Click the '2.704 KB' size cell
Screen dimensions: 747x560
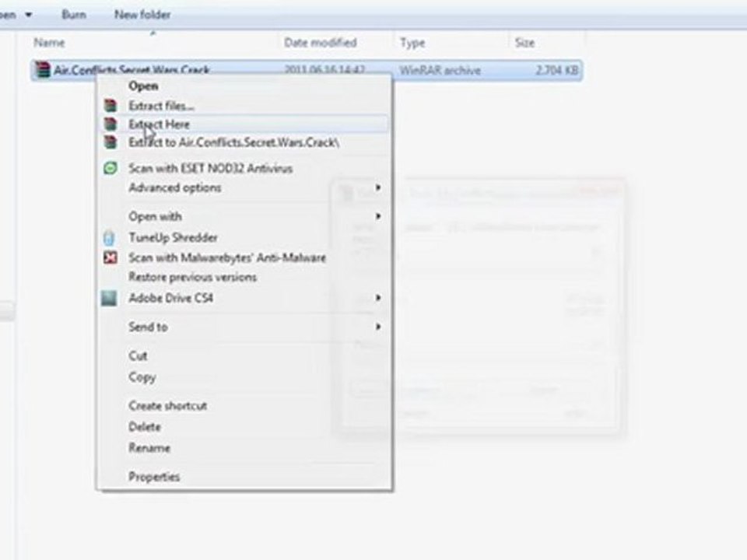[557, 71]
